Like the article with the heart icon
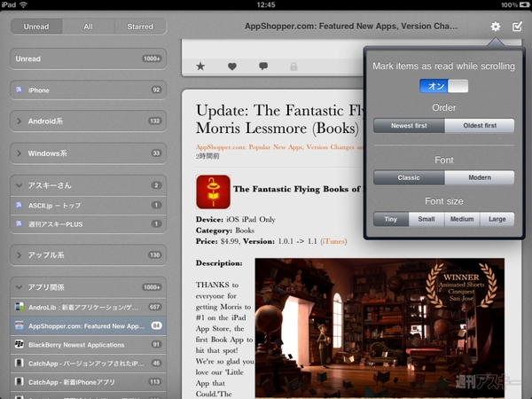The width and height of the screenshot is (532, 399). 232,66
